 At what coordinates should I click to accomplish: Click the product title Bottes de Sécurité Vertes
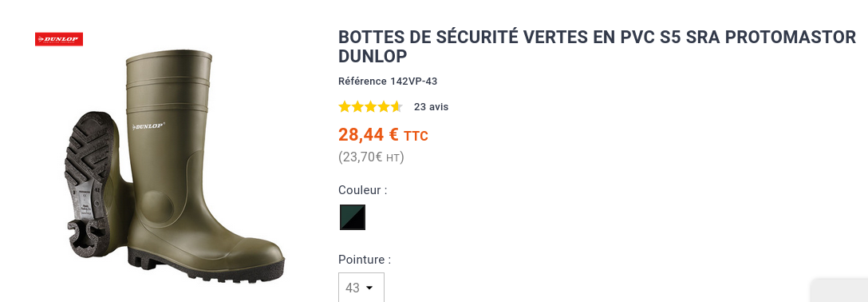coord(597,46)
